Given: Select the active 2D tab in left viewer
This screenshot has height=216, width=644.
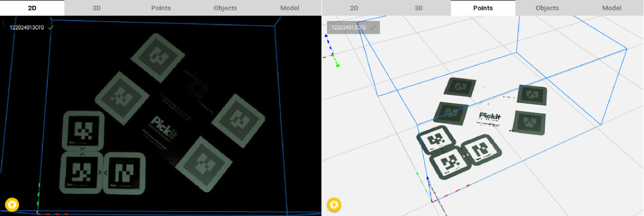Looking at the screenshot, I should pyautogui.click(x=32, y=8).
